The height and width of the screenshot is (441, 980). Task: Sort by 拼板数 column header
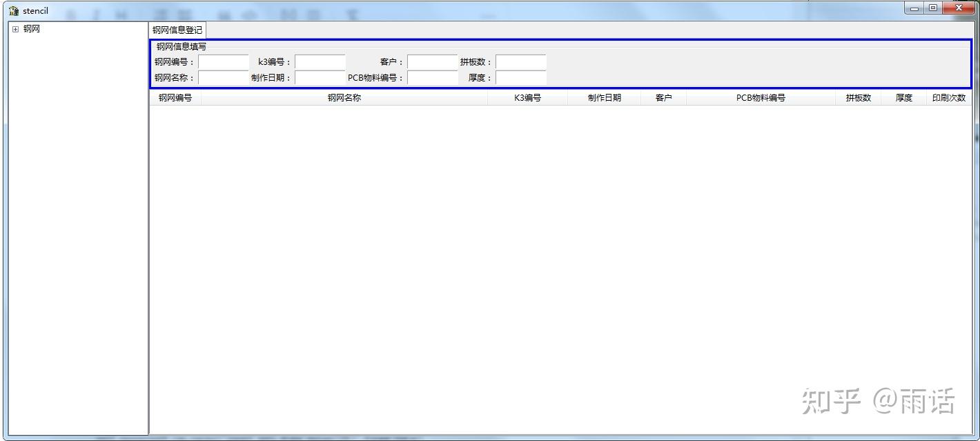tap(858, 98)
